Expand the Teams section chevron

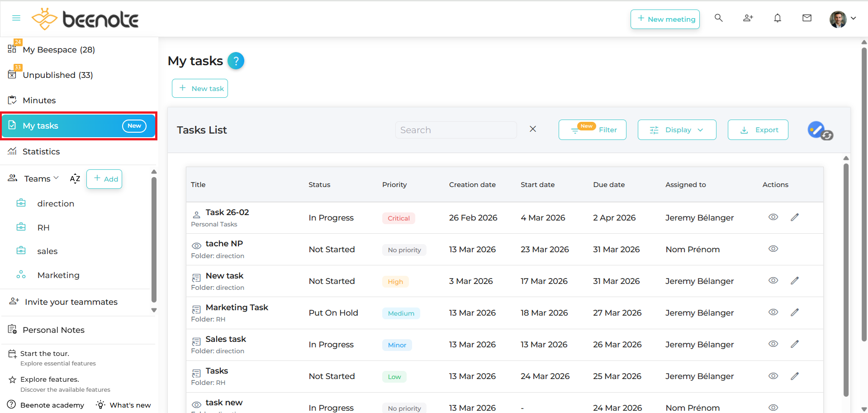coord(57,178)
